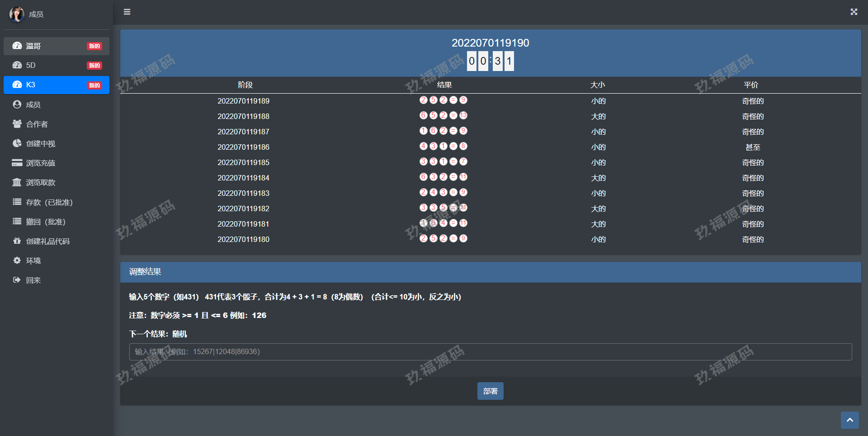868x436 pixels.
Task: Click the 浏览取款 bank icon
Action: tap(17, 182)
